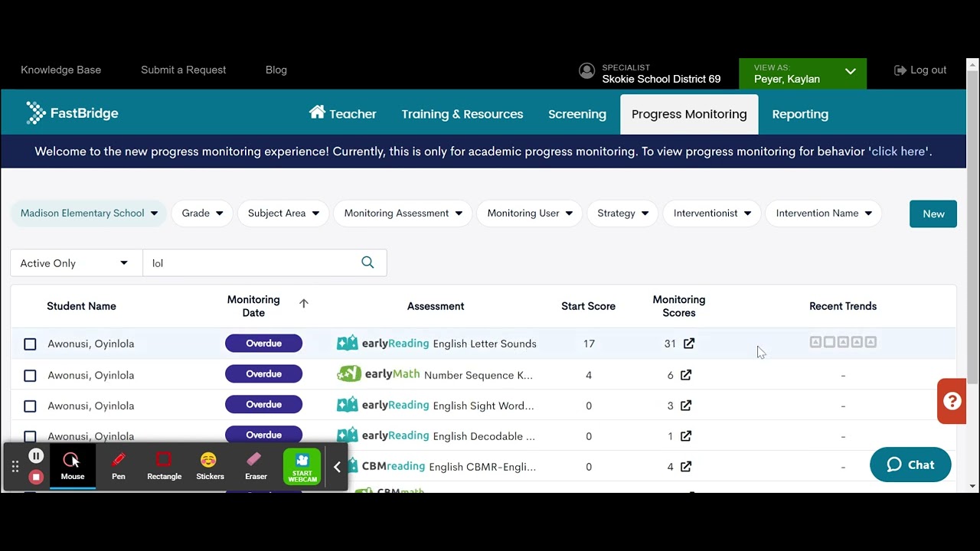The width and height of the screenshot is (980, 551).
Task: Open the Training & Resources tab
Action: 462,114
